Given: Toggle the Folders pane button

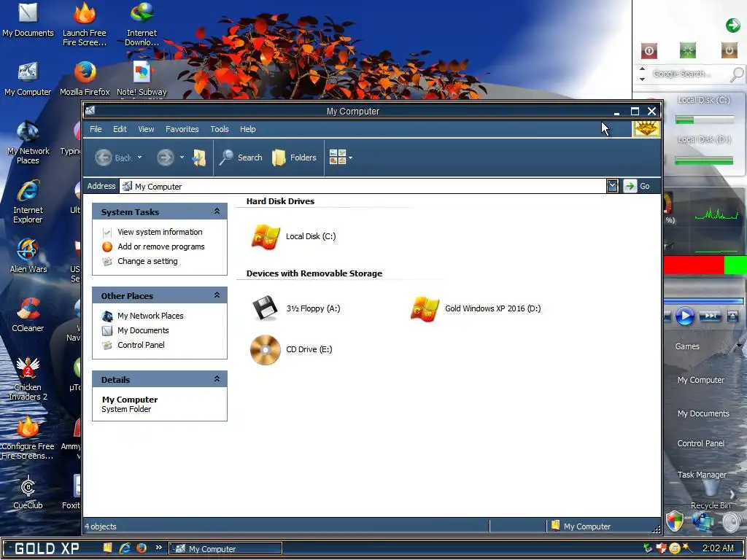Looking at the screenshot, I should (x=294, y=157).
